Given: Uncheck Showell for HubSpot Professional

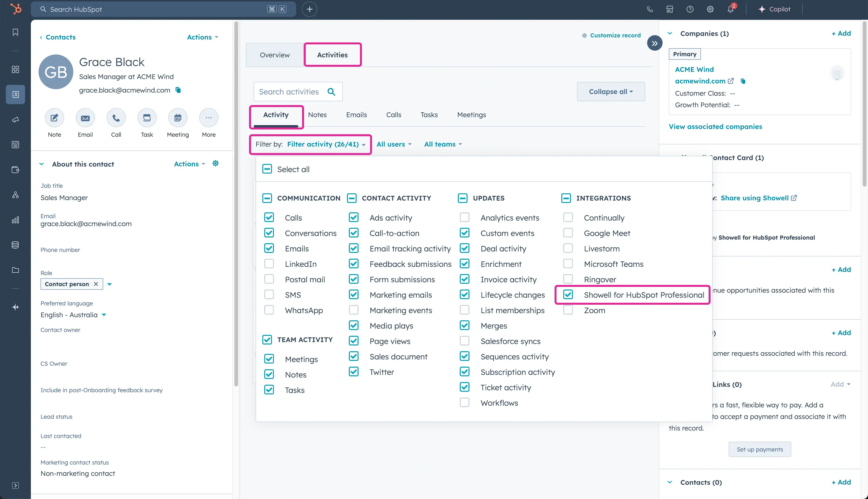Looking at the screenshot, I should tap(568, 294).
